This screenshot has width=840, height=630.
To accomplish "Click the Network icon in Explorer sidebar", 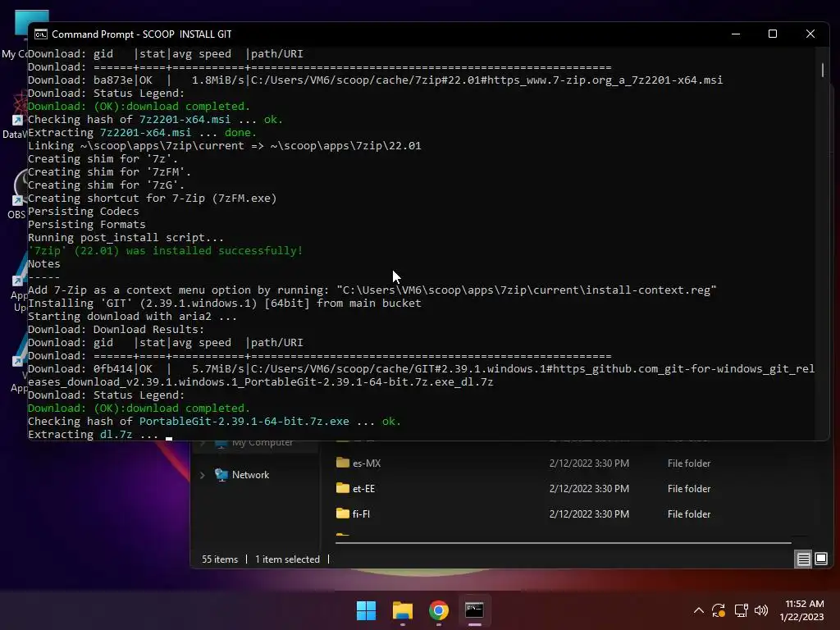I will (x=221, y=475).
